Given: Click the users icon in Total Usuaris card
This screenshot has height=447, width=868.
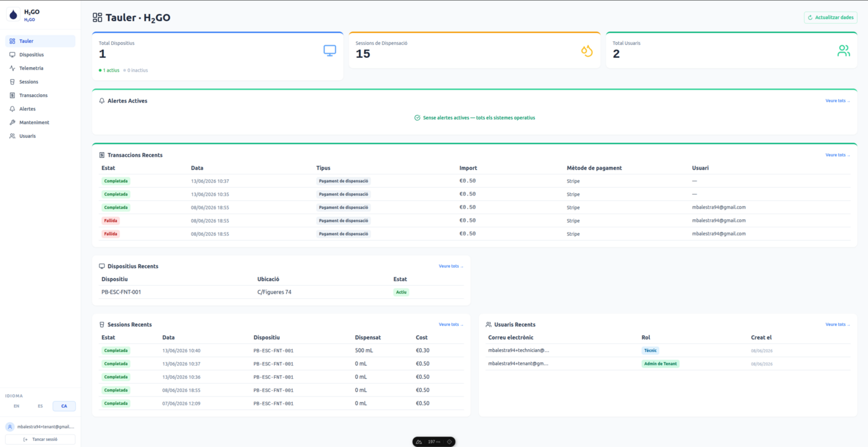Looking at the screenshot, I should [x=844, y=51].
